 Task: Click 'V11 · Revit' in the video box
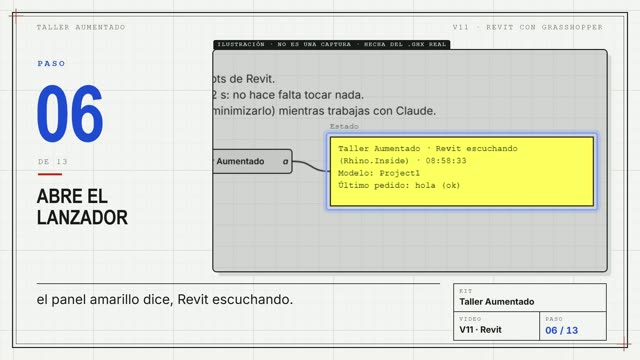pyautogui.click(x=480, y=330)
